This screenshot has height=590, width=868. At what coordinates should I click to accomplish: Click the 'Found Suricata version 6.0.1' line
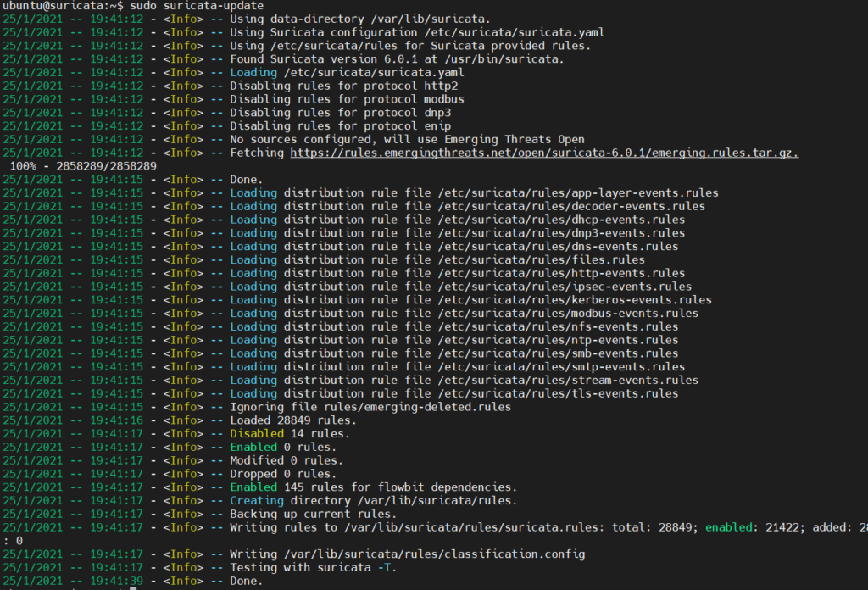397,59
